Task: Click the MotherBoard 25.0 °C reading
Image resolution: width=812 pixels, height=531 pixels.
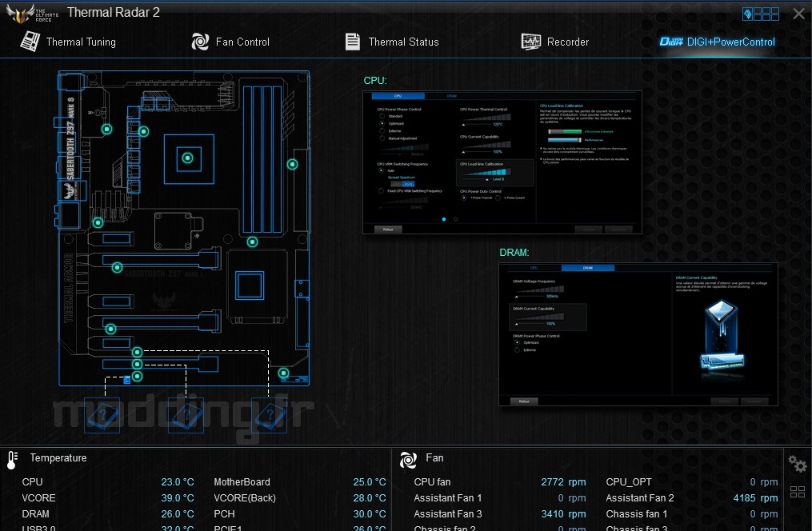Action: 300,482
